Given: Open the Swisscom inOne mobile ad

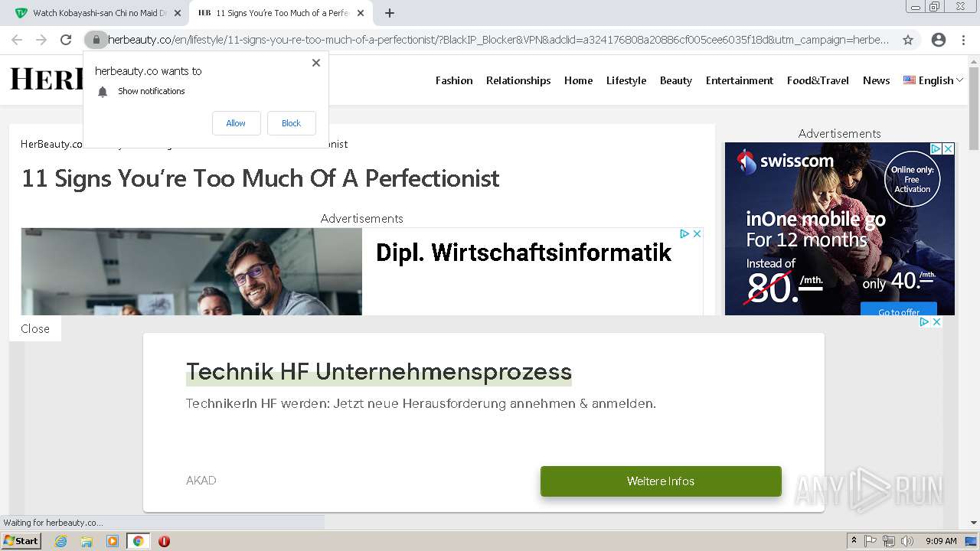Looking at the screenshot, I should [x=839, y=229].
